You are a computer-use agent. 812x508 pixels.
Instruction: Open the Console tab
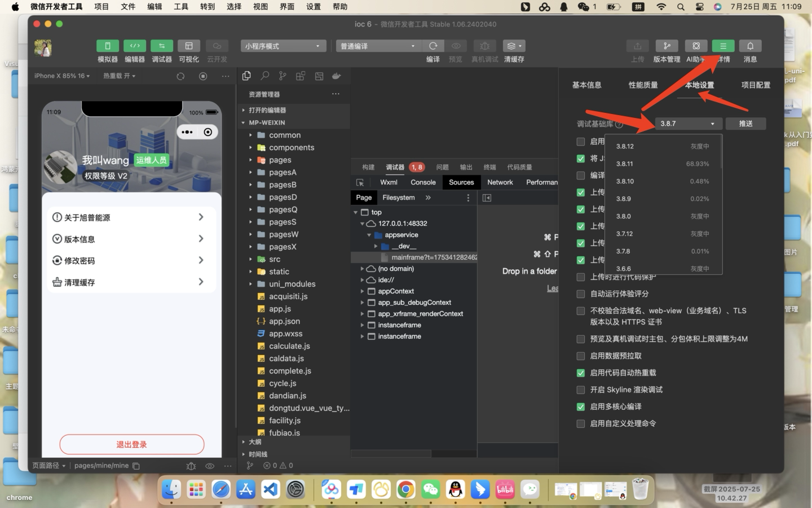(423, 182)
